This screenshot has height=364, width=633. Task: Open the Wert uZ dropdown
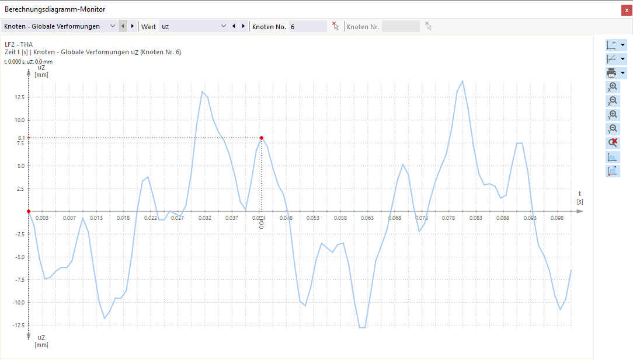194,26
